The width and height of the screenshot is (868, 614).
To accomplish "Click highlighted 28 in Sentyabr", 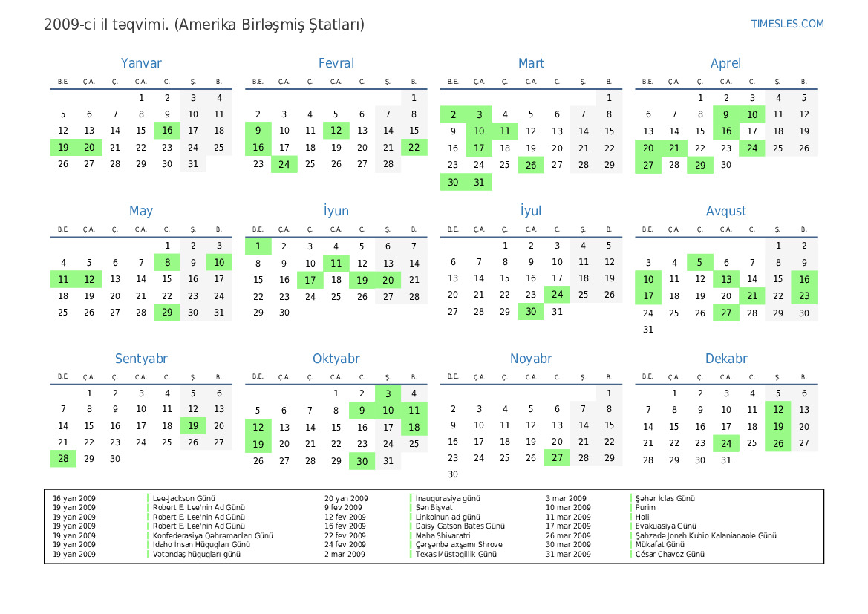I will point(63,459).
